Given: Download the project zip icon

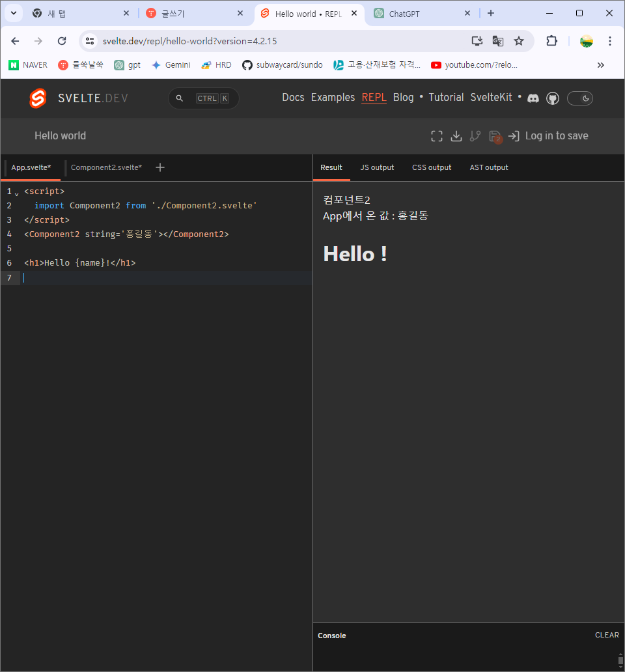Looking at the screenshot, I should [x=456, y=136].
